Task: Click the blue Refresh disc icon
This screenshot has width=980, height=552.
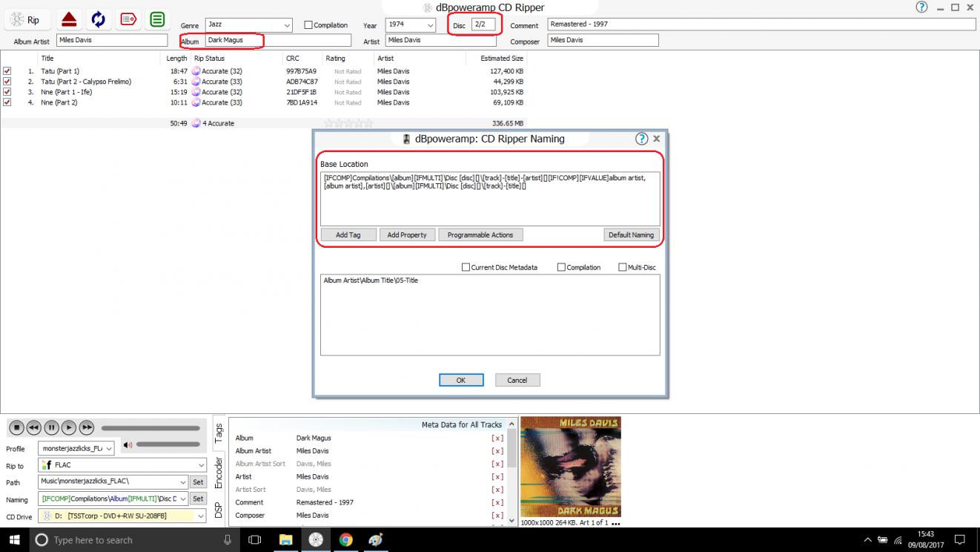Action: click(x=98, y=19)
